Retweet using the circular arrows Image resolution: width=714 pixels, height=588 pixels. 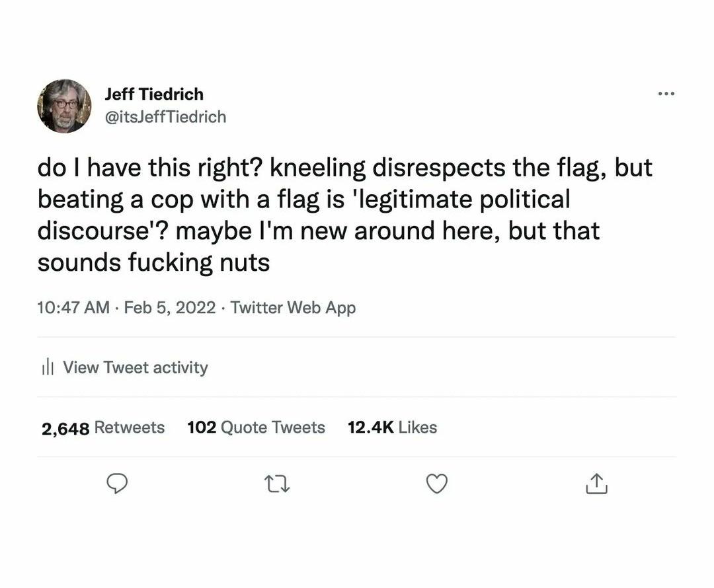pyautogui.click(x=278, y=484)
